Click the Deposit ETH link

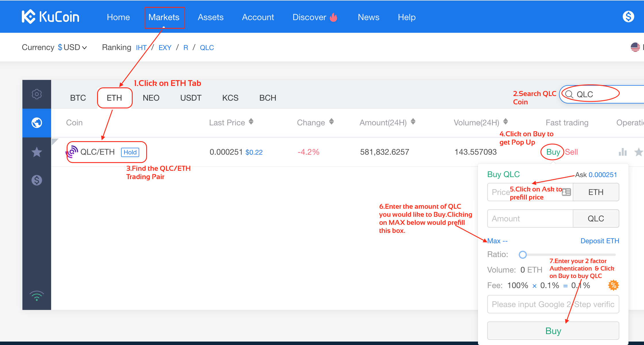coord(599,241)
